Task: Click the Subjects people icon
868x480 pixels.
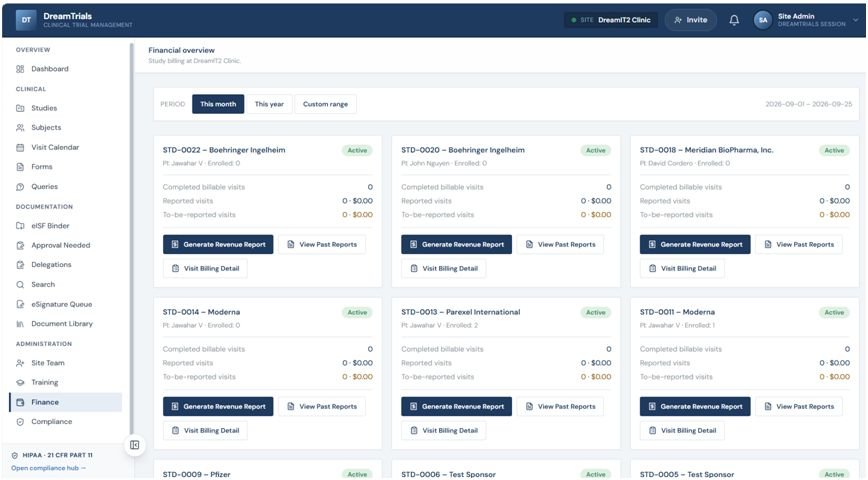Action: [20, 127]
